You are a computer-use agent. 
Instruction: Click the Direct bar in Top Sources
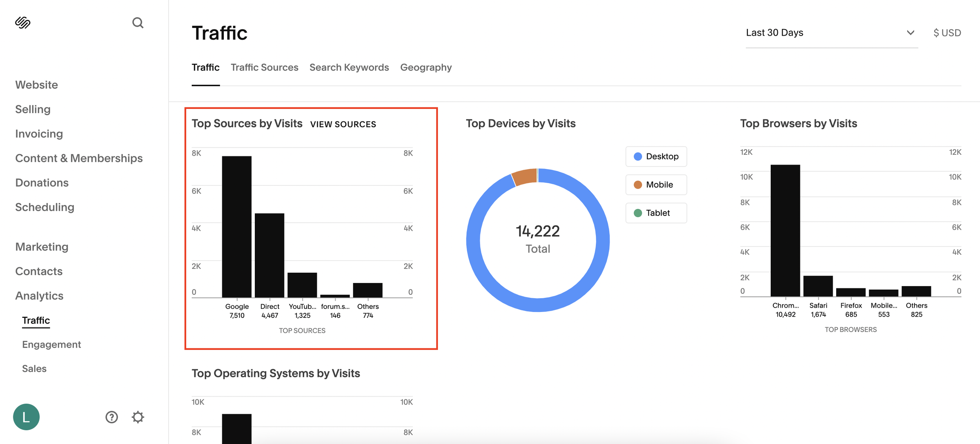pos(269,255)
